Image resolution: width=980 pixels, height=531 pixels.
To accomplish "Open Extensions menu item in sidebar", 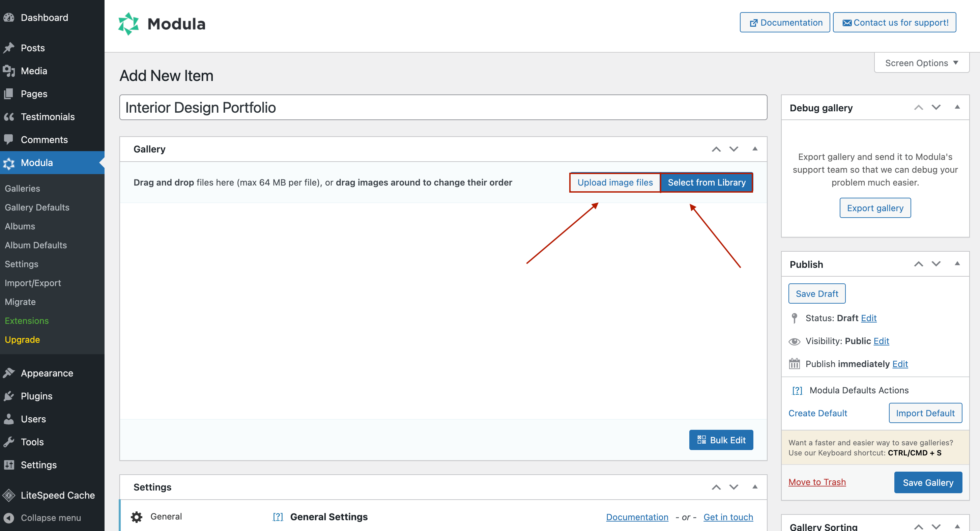I will [x=27, y=320].
